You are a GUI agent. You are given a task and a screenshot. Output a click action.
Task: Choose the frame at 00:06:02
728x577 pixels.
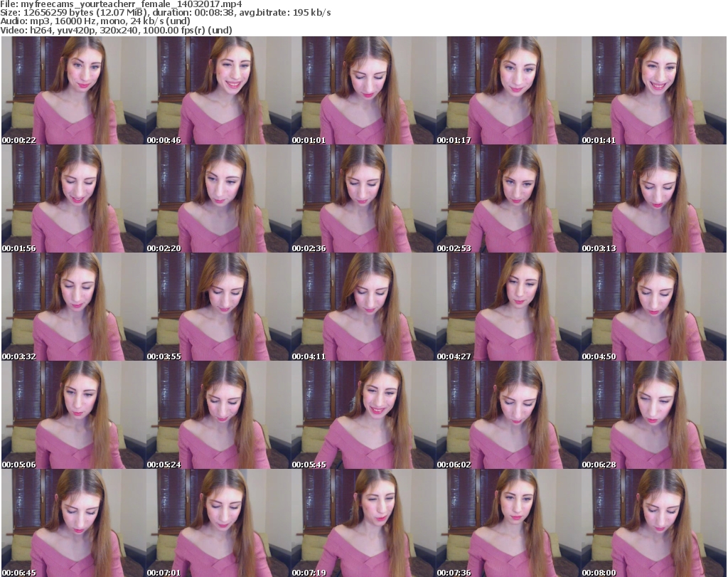pos(509,415)
